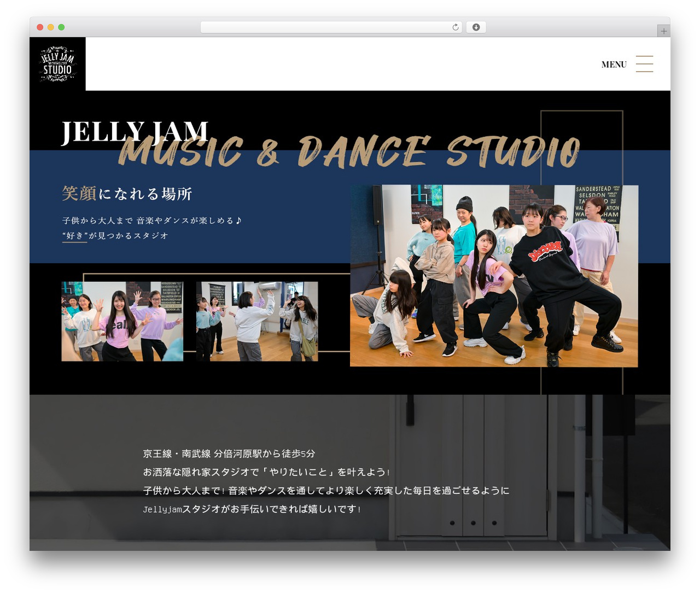Click the browser download icon
Viewport: 700px width, 593px height.
click(x=476, y=27)
